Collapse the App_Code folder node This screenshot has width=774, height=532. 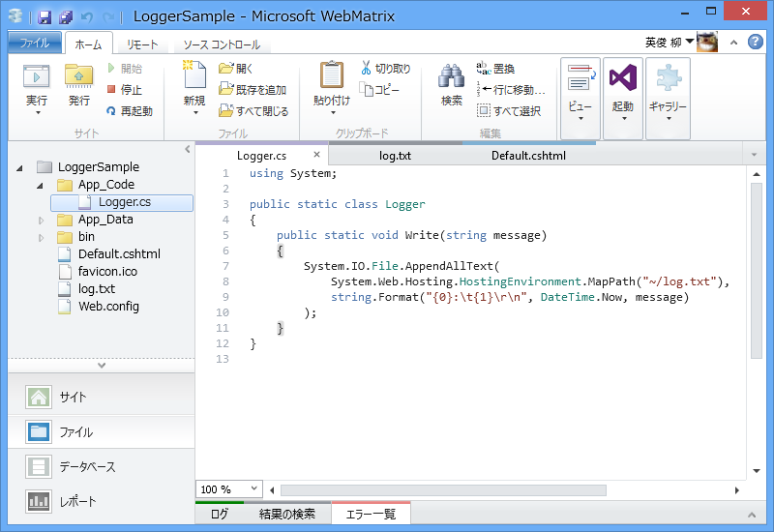click(x=40, y=186)
